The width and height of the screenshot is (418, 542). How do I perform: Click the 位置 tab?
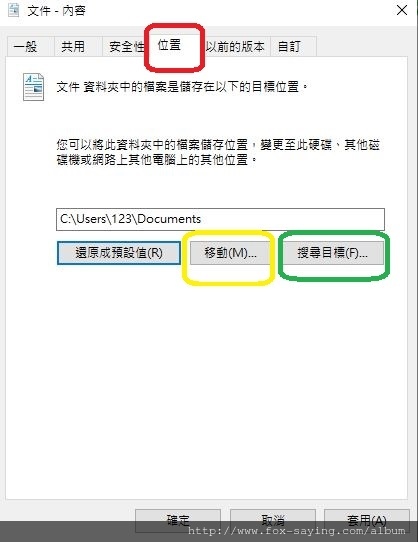coord(169,45)
